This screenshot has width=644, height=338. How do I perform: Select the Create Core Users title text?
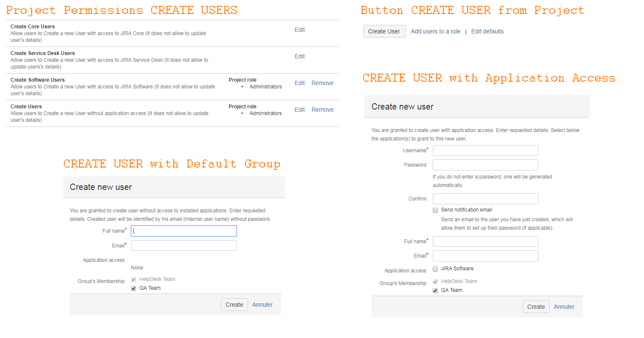coord(33,27)
